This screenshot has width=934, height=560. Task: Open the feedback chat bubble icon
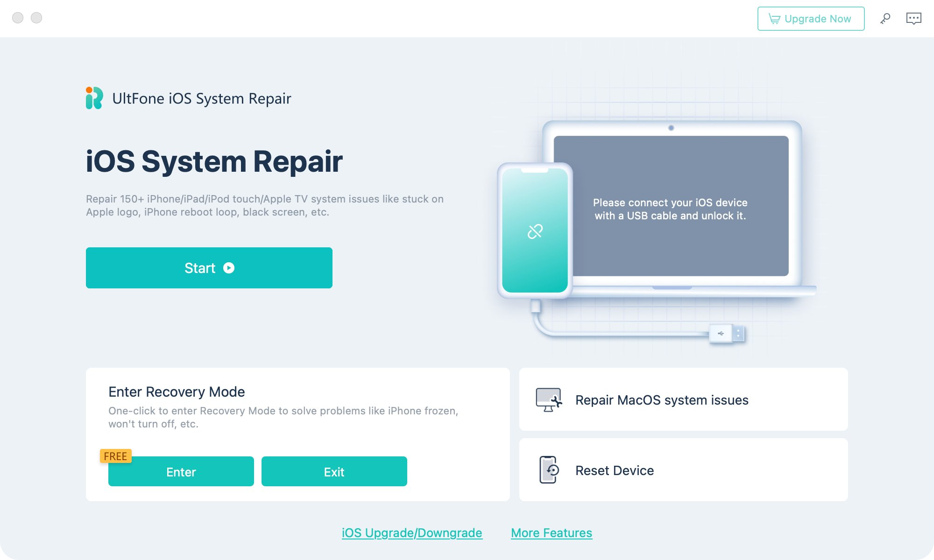(x=913, y=19)
